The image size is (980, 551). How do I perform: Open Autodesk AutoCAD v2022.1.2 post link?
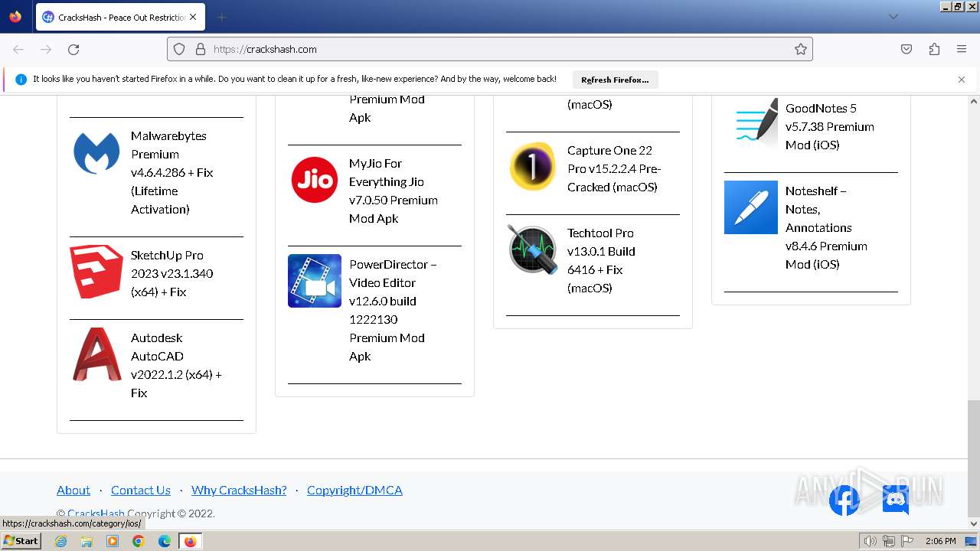[176, 365]
